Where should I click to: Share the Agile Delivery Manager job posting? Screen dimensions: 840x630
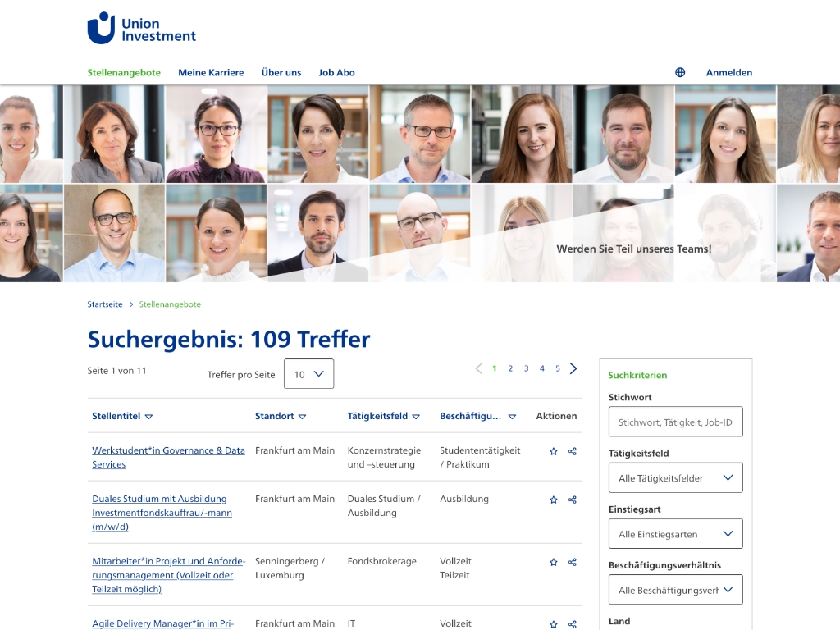(572, 623)
